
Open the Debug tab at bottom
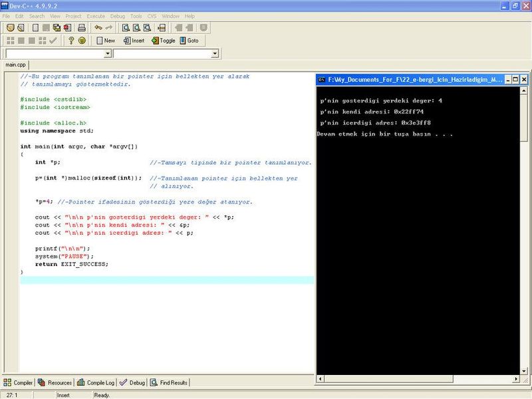(x=132, y=382)
